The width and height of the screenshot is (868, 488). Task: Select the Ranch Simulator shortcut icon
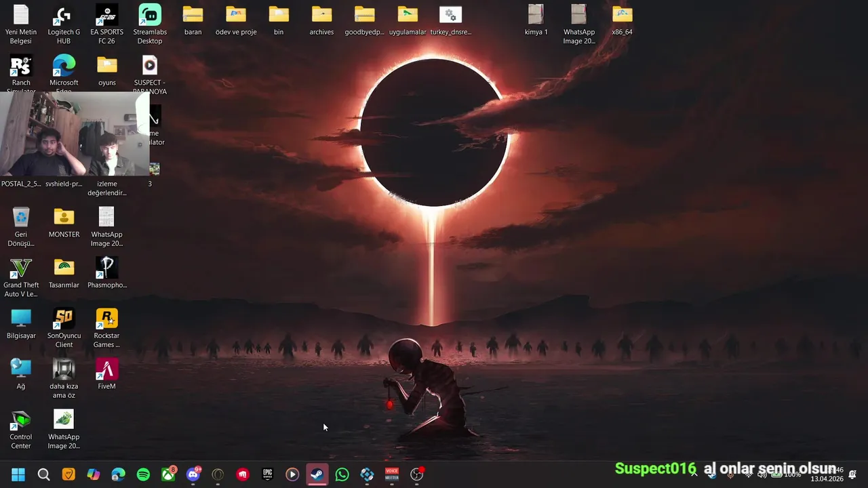coord(21,65)
